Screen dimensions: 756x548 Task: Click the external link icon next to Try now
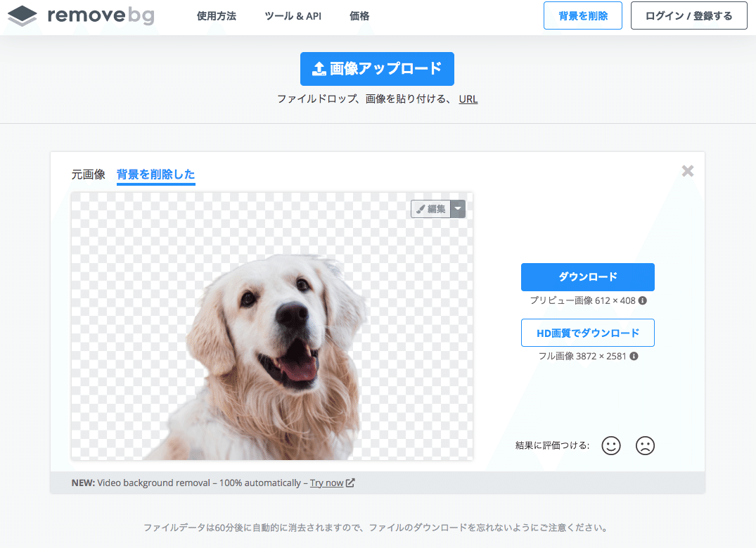[350, 483]
